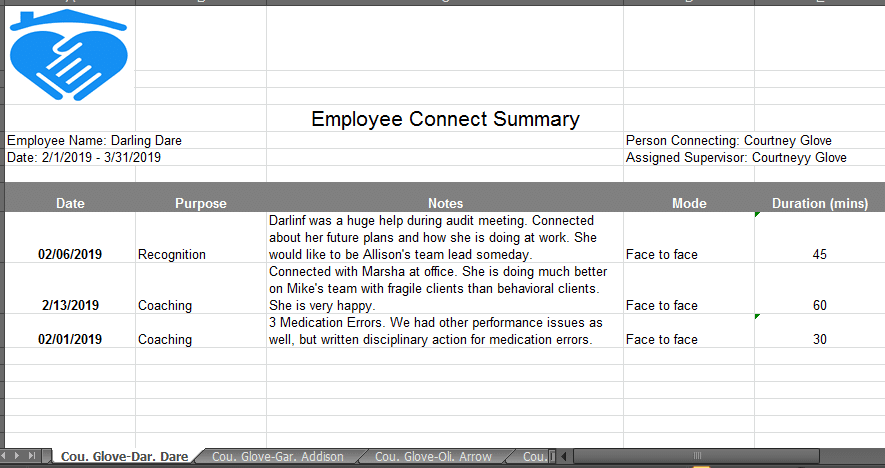The image size is (885, 468).
Task: Select the Employee Name: Darling Dare cell
Action: [x=94, y=141]
